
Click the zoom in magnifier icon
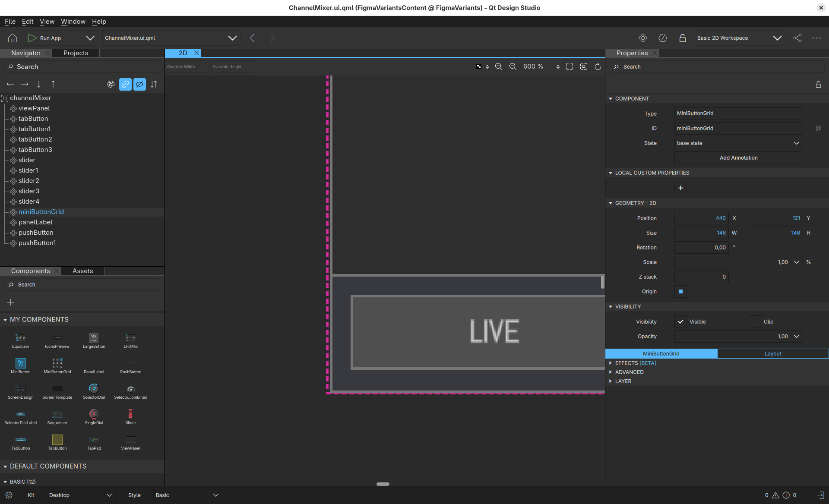click(499, 66)
